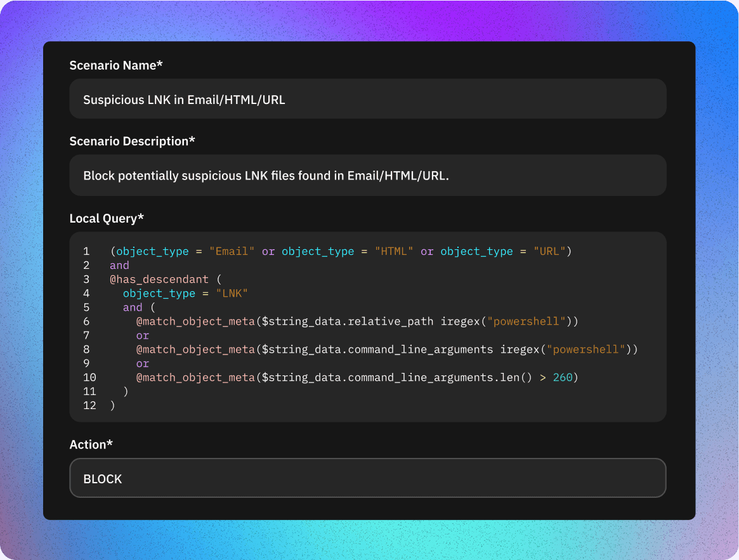Click the number 260 on line 10
This screenshot has width=739, height=560.
pos(563,377)
